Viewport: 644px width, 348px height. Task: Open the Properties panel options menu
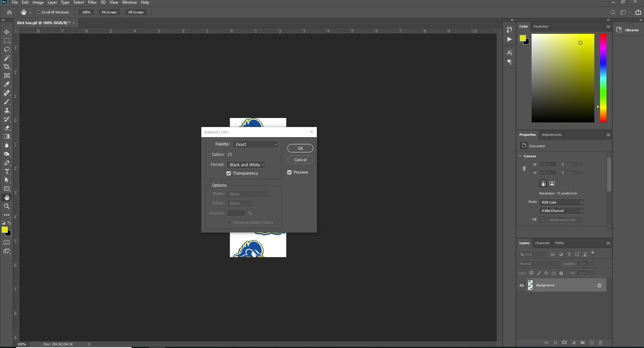click(x=608, y=135)
